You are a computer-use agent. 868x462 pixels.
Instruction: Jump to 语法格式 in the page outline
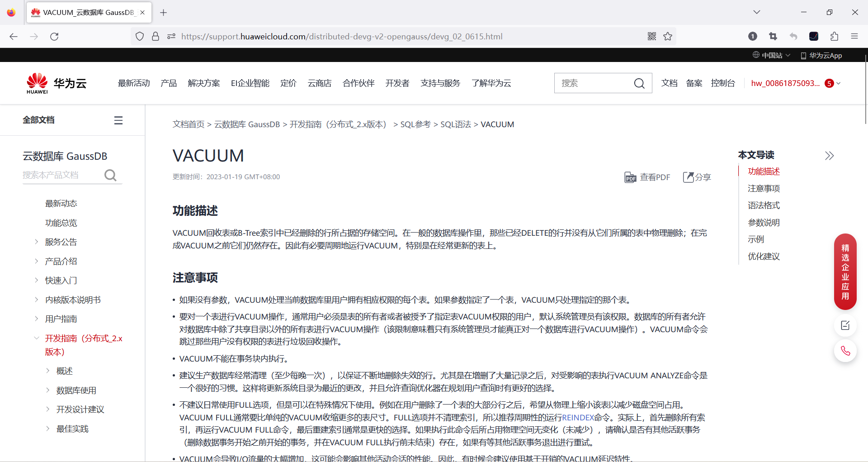[764, 205]
